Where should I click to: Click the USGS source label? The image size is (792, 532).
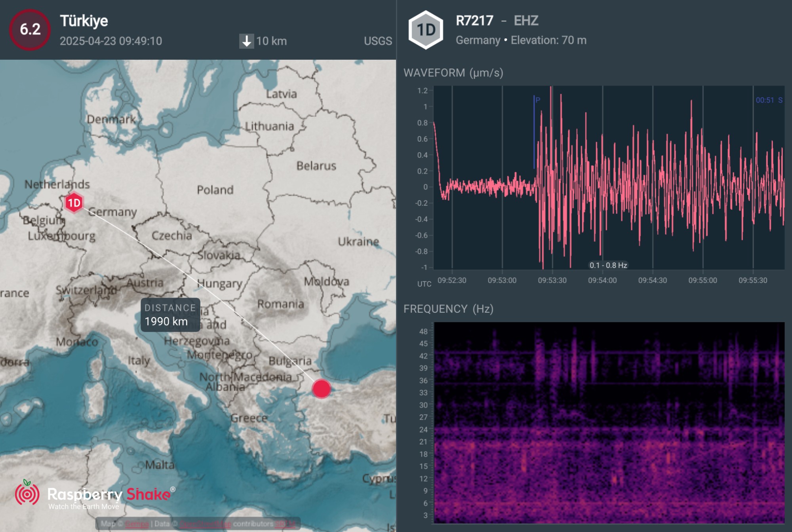378,41
